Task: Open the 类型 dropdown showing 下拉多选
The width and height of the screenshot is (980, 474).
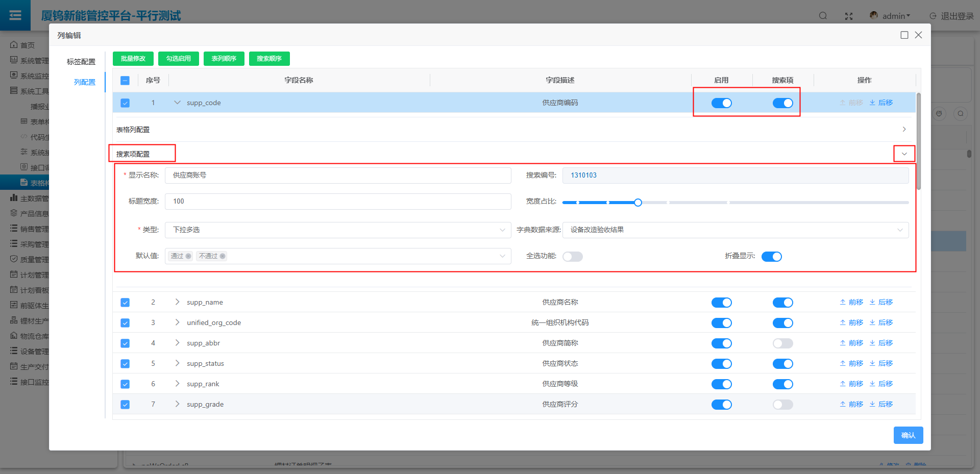Action: (337, 230)
